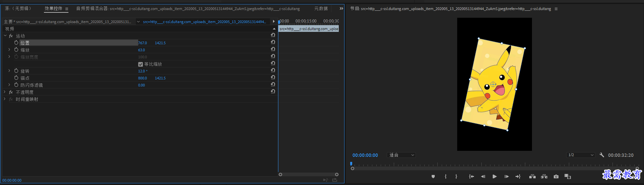Click the 位置 X value 767.0
Image resolution: width=644 pixels, height=185 pixels.
pos(143,43)
